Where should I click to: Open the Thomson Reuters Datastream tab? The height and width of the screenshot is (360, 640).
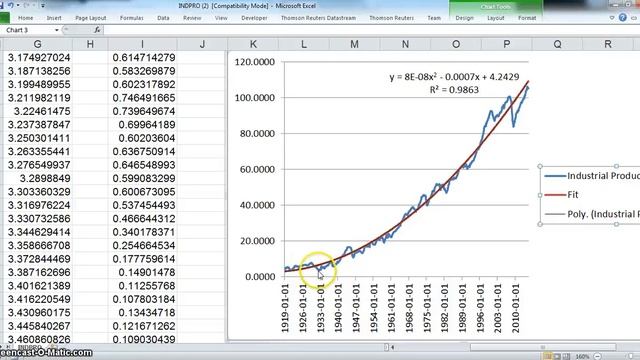coord(318,18)
